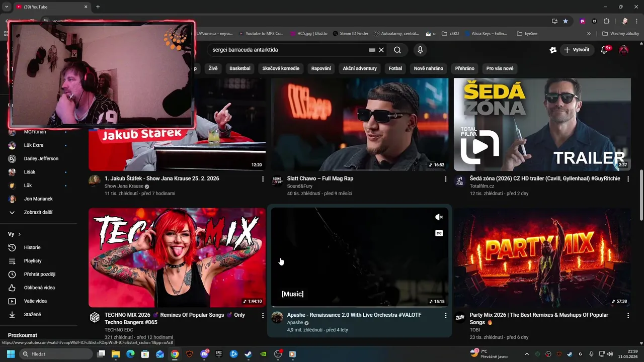Open the cSKO bookmarks folder
This screenshot has height=362, width=644.
pos(450,34)
